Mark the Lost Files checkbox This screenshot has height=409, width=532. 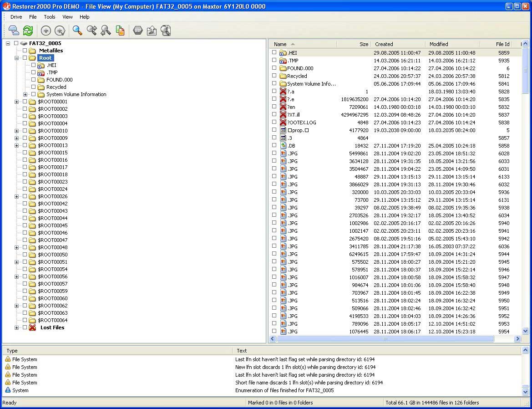click(x=25, y=327)
